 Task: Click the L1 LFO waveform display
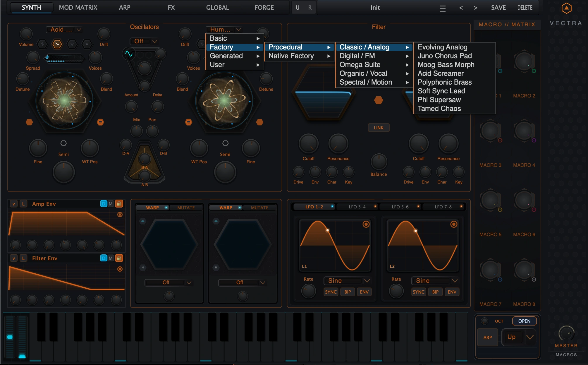(x=335, y=245)
